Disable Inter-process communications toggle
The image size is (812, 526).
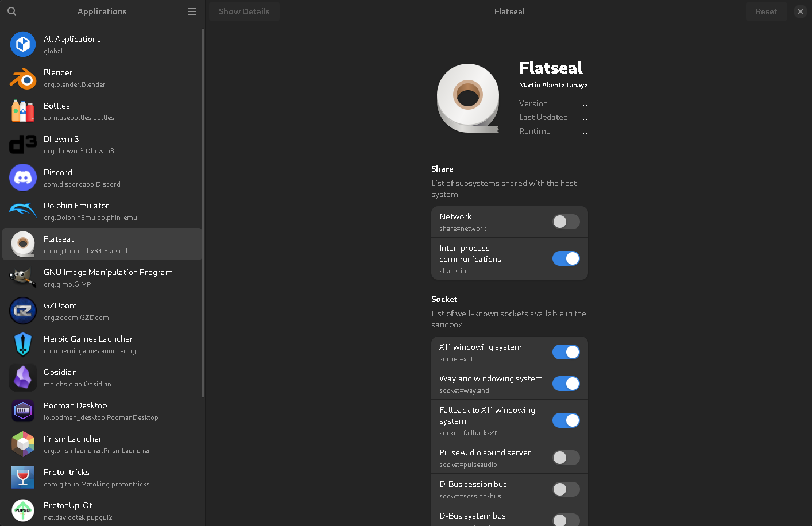click(566, 258)
